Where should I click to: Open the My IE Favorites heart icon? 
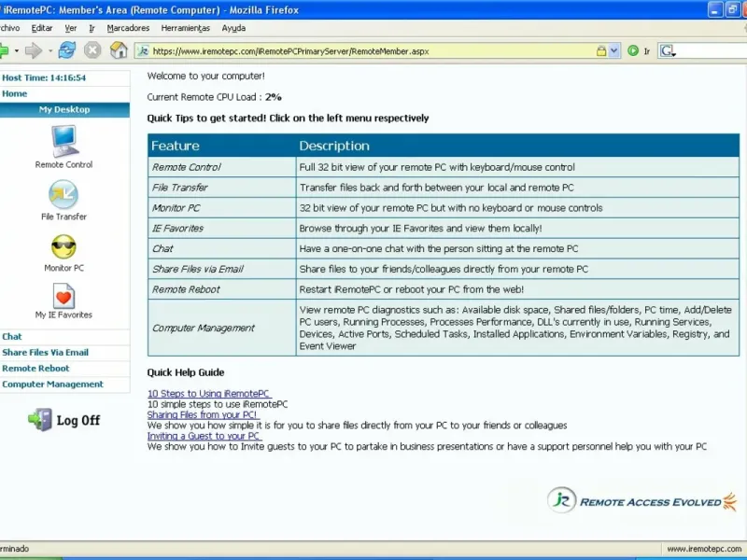[x=63, y=296]
